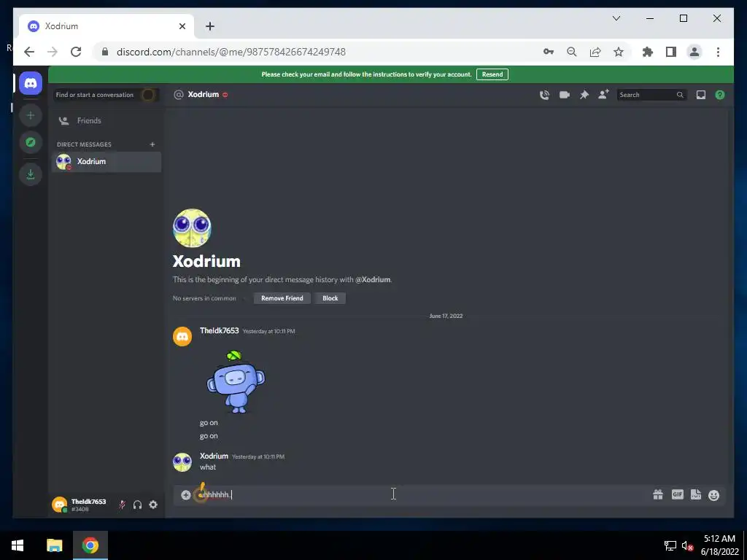Toggle Chrome side panel
Screen dimensions: 747x560
coord(671,52)
